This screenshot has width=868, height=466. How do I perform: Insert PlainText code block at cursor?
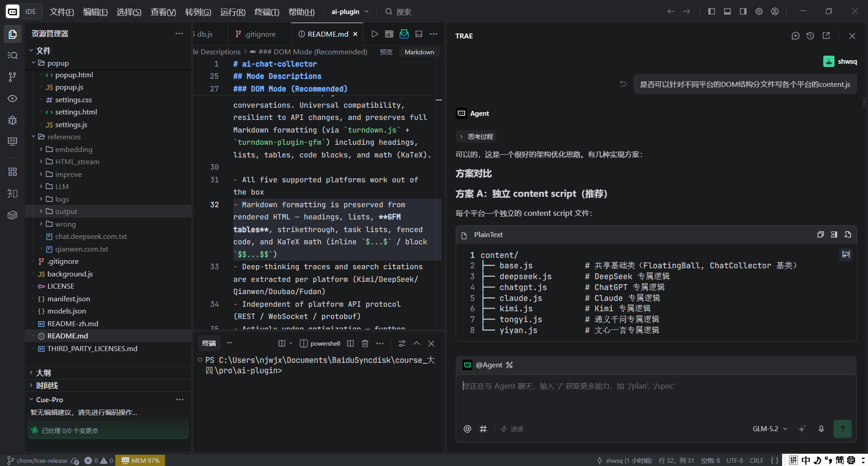point(834,234)
